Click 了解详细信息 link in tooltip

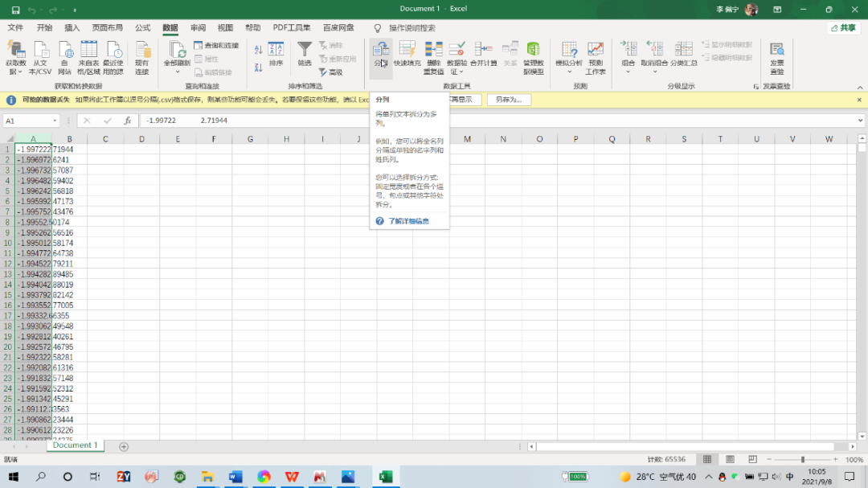(x=408, y=221)
